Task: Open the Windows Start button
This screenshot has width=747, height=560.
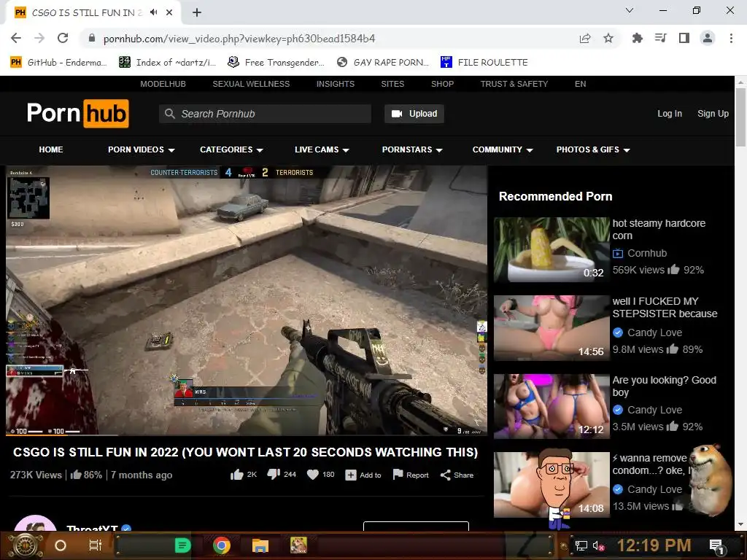Action: [26, 545]
